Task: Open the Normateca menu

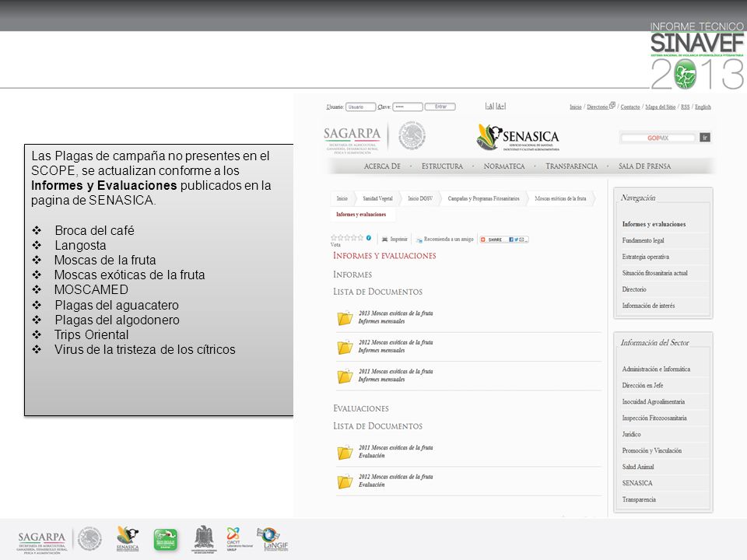Action: tap(504, 166)
